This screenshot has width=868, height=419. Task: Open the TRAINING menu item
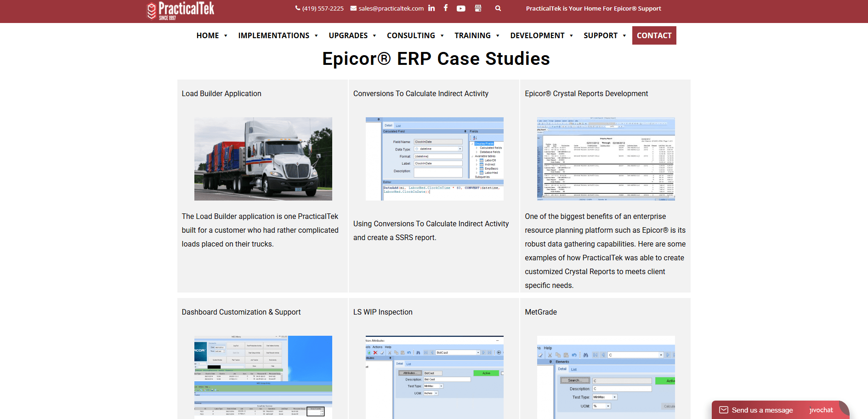473,35
